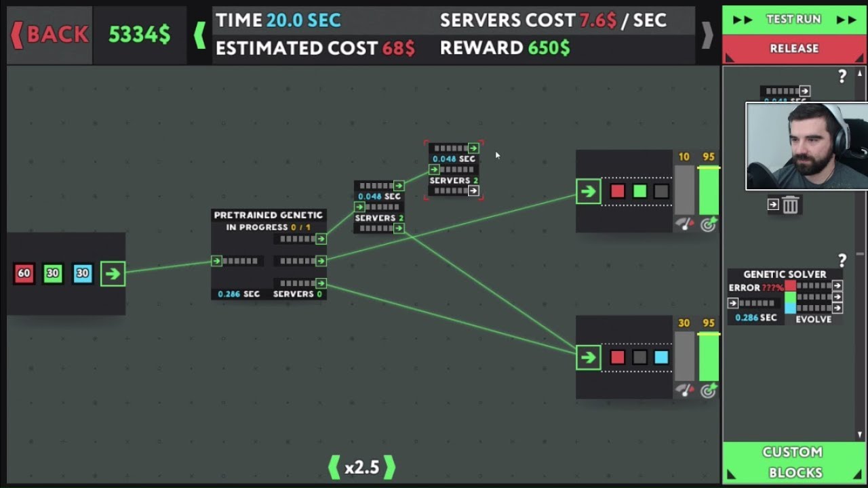Open the CUSTOM BLOCKS panel
This screenshot has width=868, height=488.
click(x=793, y=463)
